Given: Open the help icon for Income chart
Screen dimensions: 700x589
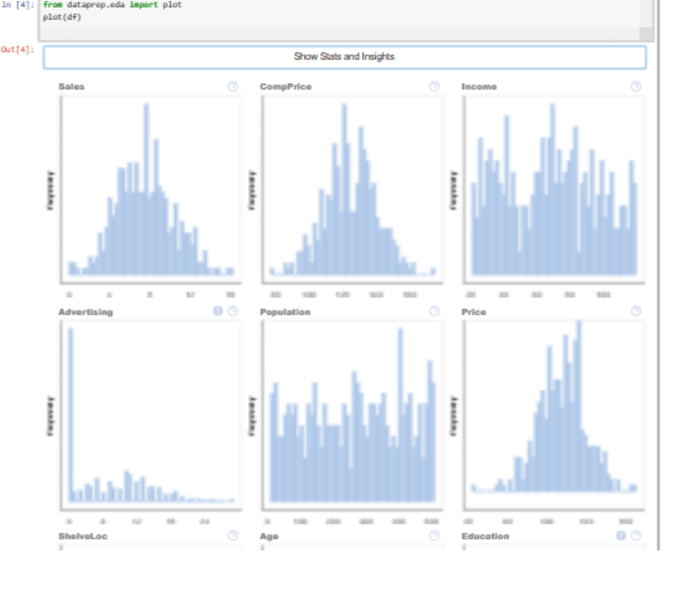Looking at the screenshot, I should tap(636, 86).
